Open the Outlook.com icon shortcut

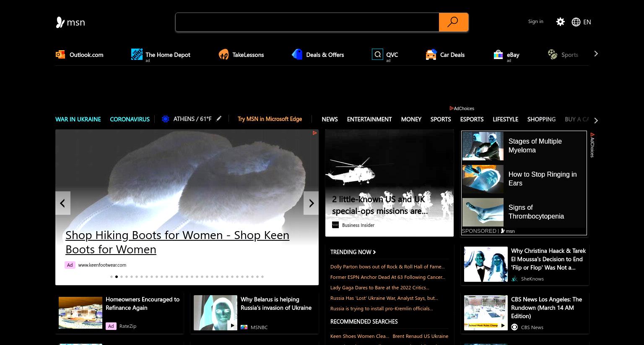click(x=60, y=54)
